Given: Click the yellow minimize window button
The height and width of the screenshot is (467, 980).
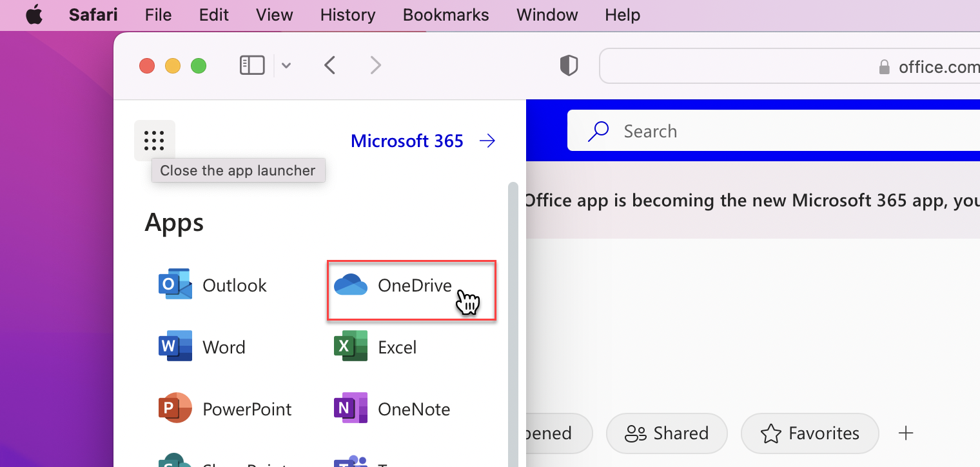Looking at the screenshot, I should [x=173, y=66].
